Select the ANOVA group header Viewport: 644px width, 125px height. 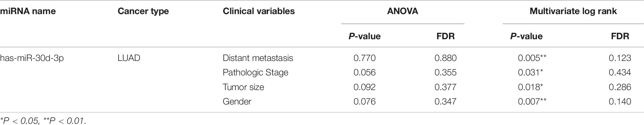point(403,11)
